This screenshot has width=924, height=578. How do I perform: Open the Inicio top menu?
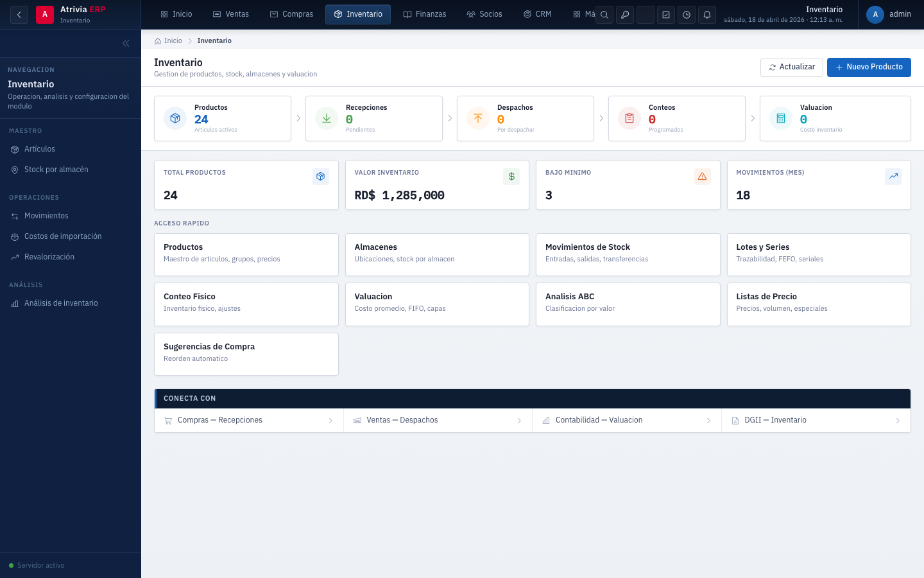click(176, 14)
